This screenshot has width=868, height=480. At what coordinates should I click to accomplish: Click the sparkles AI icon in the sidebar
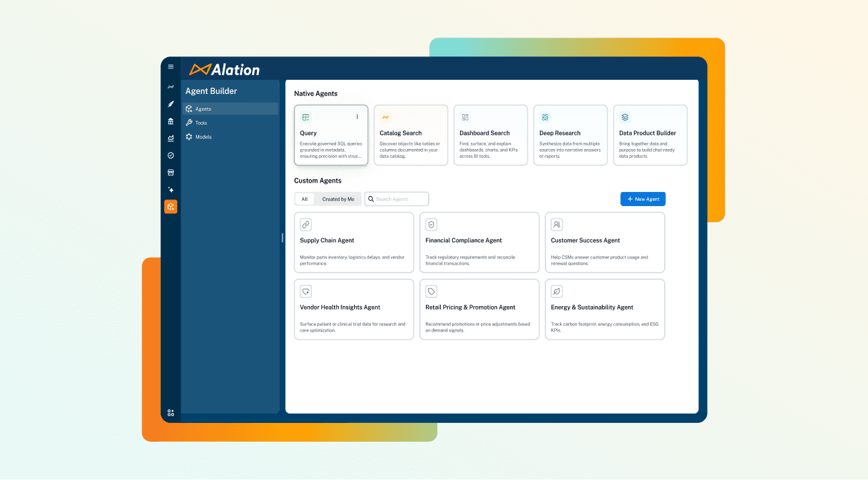pos(170,189)
